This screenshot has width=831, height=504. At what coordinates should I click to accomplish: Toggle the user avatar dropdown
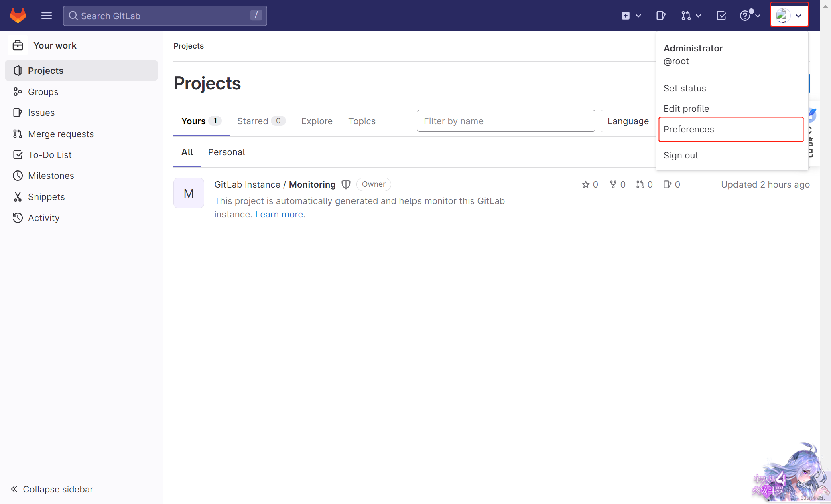(789, 16)
